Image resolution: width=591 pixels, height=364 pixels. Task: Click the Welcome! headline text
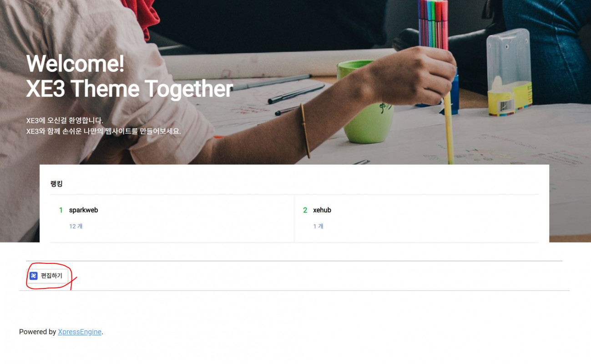pos(75,63)
